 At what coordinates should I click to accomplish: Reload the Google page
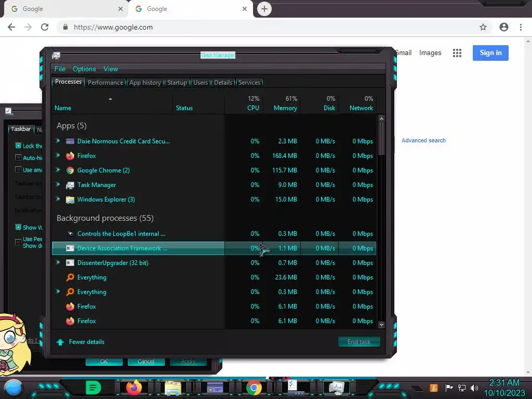click(x=45, y=27)
